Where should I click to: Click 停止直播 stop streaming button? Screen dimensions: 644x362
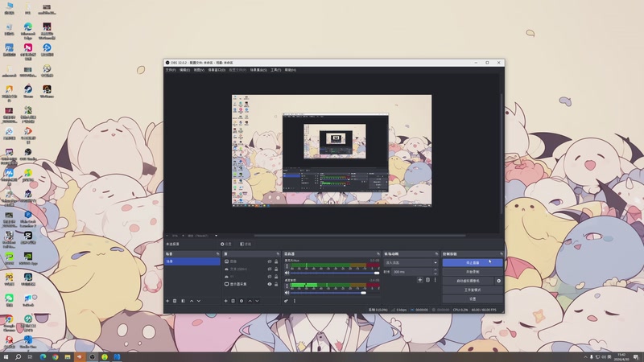click(x=473, y=263)
